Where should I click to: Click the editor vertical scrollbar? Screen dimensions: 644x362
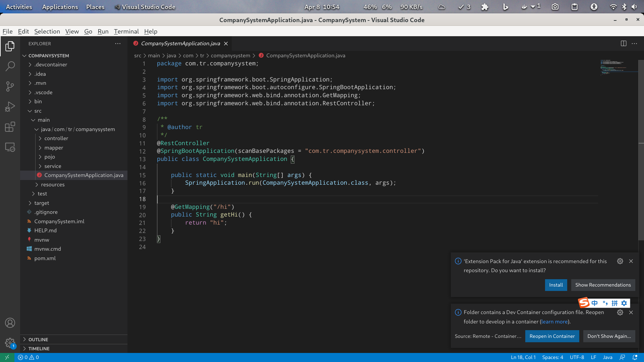tap(641, 150)
